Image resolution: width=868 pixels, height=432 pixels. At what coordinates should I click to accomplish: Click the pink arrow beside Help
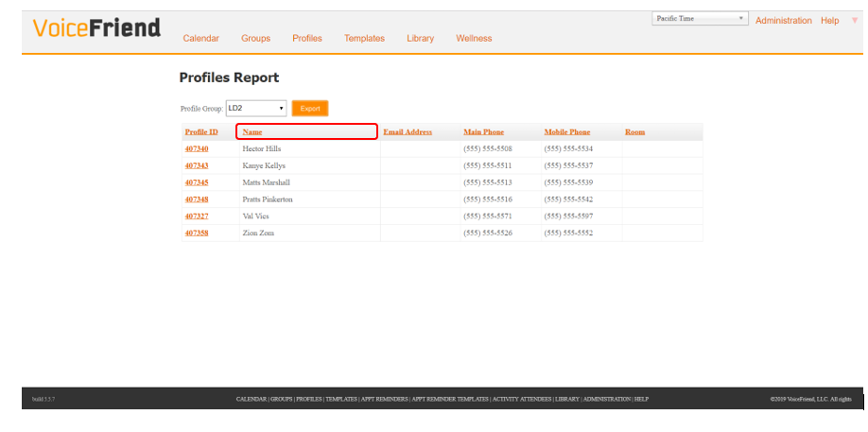[x=855, y=21]
